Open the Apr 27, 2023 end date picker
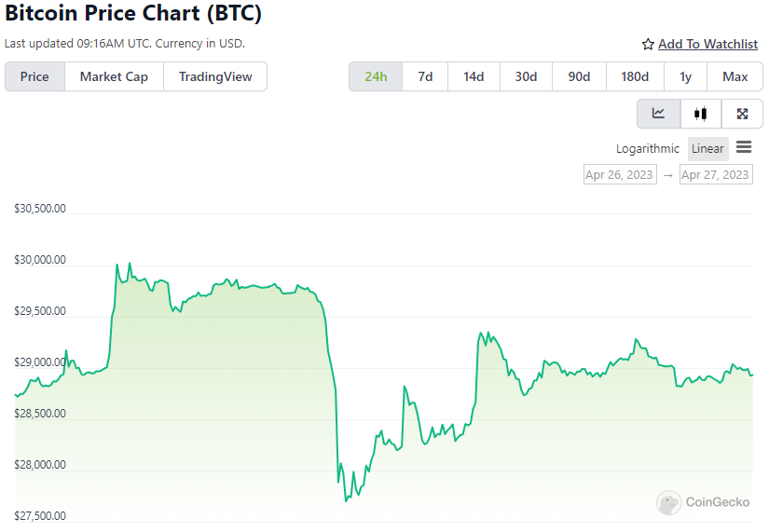Viewport: 769px width, 532px height. (716, 174)
